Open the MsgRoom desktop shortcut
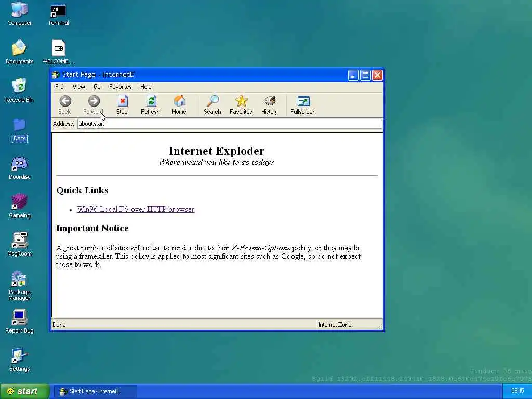The width and height of the screenshot is (532, 399). point(19,241)
